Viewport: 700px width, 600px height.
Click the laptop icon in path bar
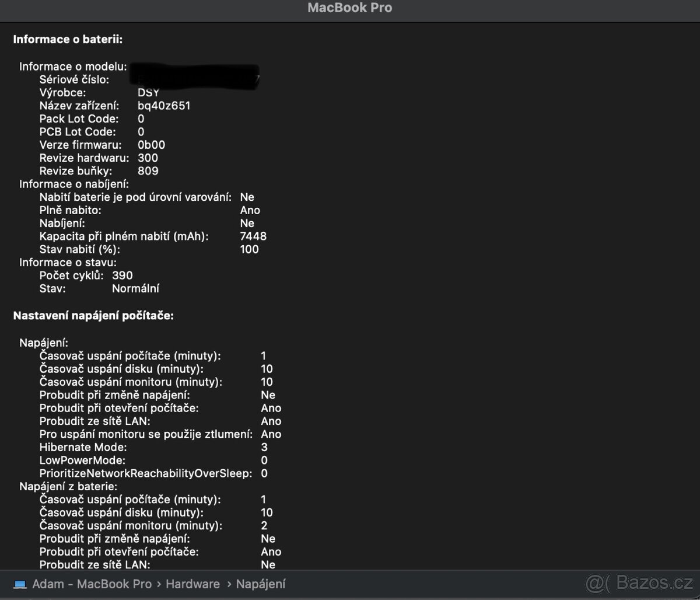coord(20,584)
